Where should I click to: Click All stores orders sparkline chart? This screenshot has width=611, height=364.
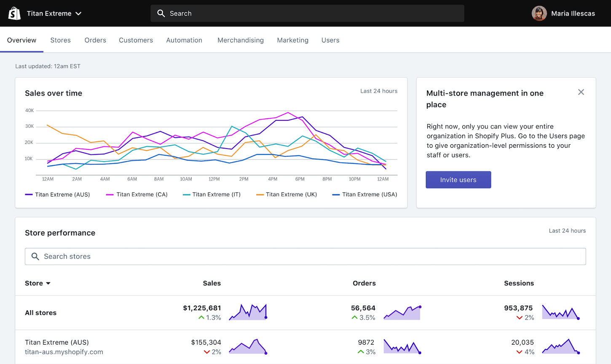tap(402, 313)
